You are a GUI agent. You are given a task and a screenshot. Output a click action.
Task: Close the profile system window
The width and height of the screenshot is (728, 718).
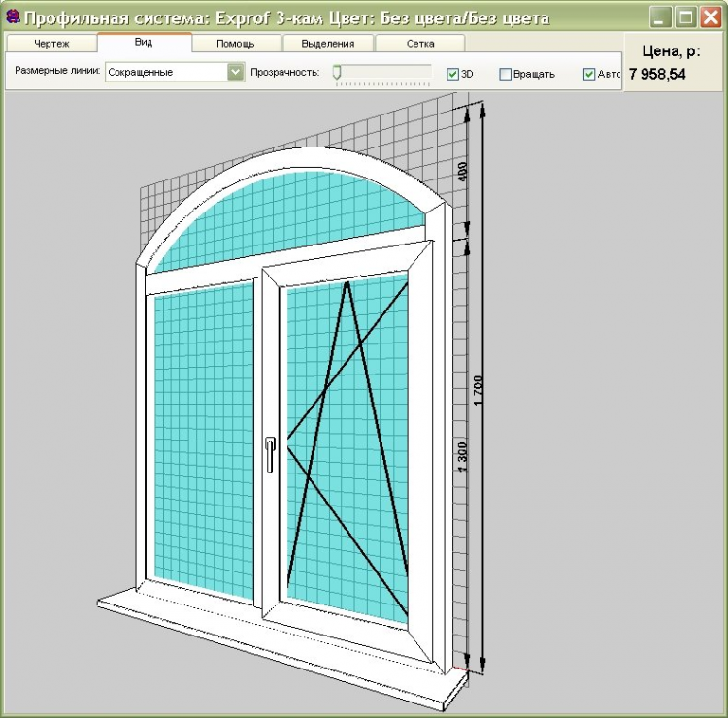pyautogui.click(x=711, y=17)
